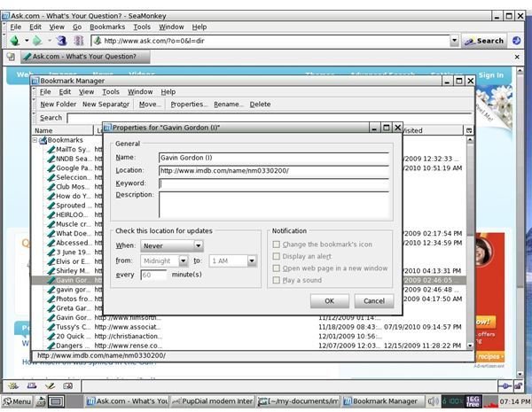Open the When dropdown set to Never
Screen dimensions: 532x412
pos(172,245)
